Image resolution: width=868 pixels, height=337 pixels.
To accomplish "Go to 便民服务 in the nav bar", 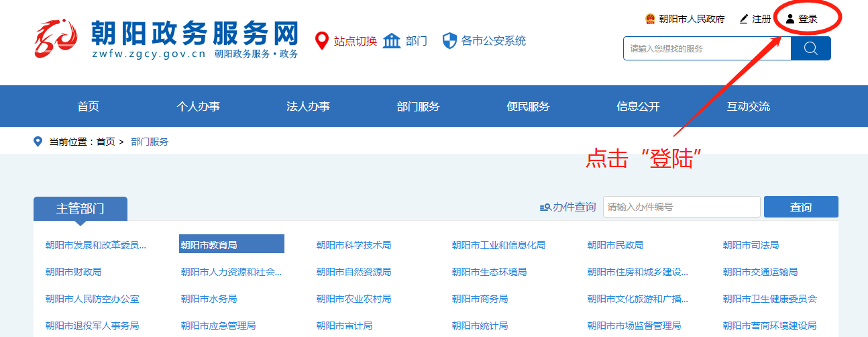I will (528, 107).
